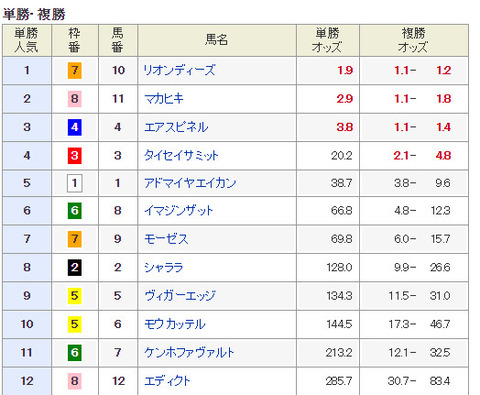Open the ヴィガーエッジ horse link
480x395 pixels.
180,296
